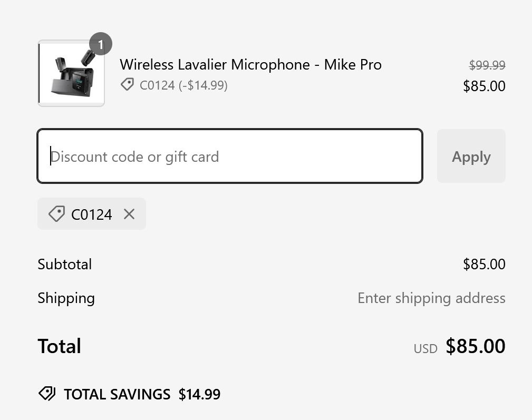Click the tag icon beside C0124 (-$14.99)
Image resolution: width=532 pixels, height=420 pixels.
tap(127, 84)
